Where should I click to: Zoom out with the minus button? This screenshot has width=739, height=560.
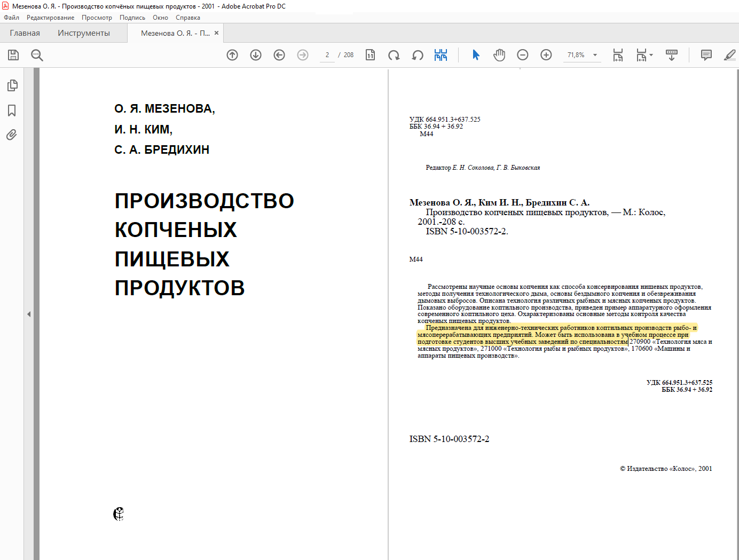[523, 55]
